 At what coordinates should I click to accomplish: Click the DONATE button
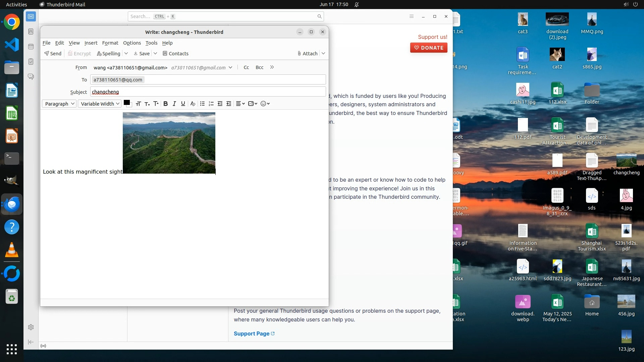pyautogui.click(x=428, y=48)
